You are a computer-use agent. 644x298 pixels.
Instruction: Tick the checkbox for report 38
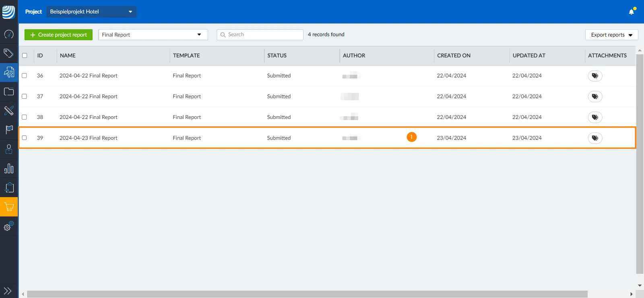tap(24, 117)
